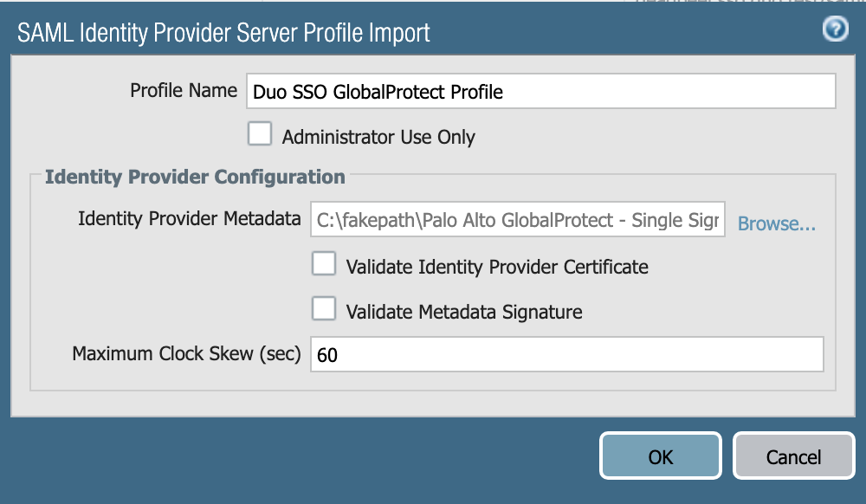Toggle Validate Identity Provider Certificate off

pyautogui.click(x=323, y=263)
